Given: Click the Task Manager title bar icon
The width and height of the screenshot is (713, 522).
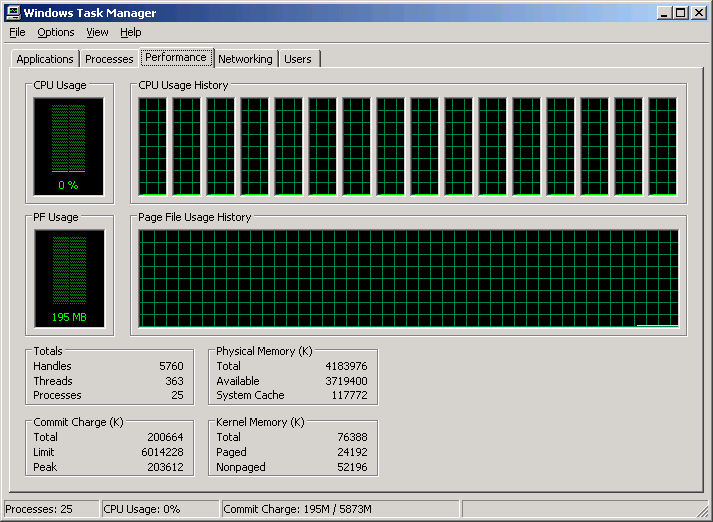Looking at the screenshot, I should (13, 13).
